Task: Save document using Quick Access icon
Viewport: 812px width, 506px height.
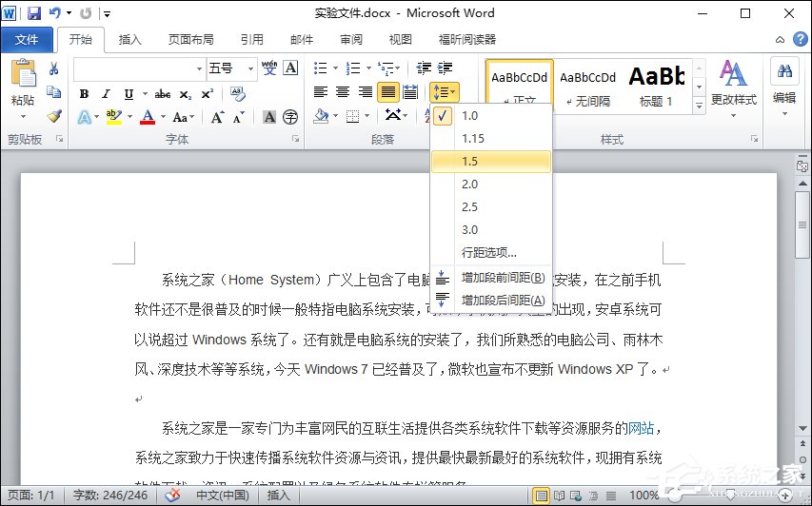Action: (x=34, y=13)
